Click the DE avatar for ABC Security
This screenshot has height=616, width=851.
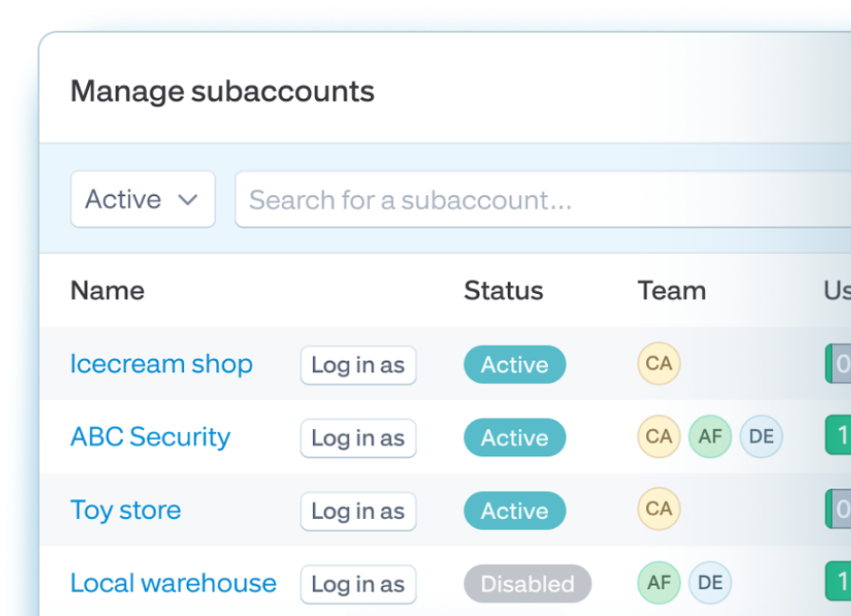(x=761, y=436)
